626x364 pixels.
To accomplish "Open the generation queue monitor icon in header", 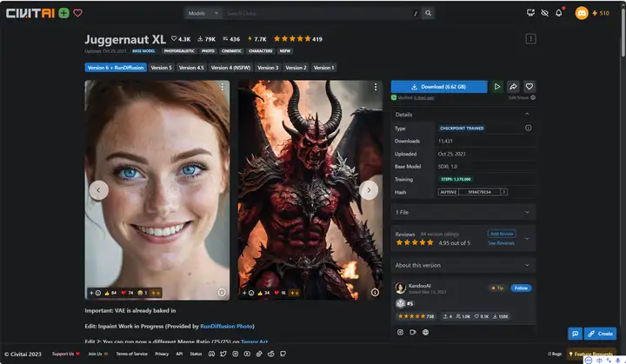I will tap(530, 13).
